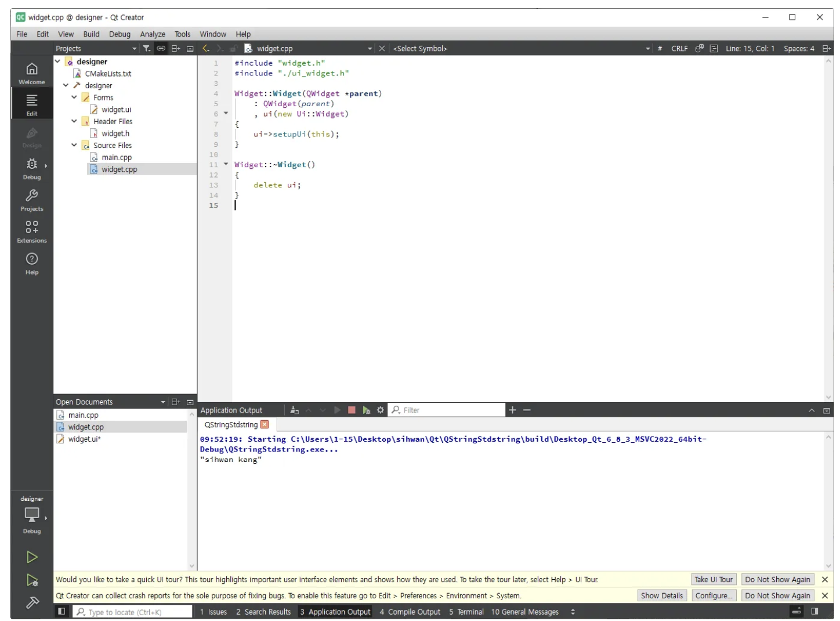Attach debugger to running application
The height and width of the screenshot is (621, 840).
click(366, 410)
